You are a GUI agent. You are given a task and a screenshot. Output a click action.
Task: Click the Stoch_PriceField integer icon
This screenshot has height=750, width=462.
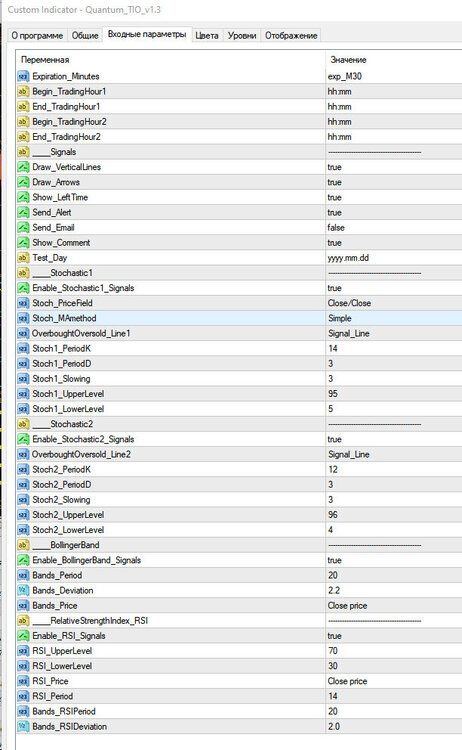[x=23, y=303]
